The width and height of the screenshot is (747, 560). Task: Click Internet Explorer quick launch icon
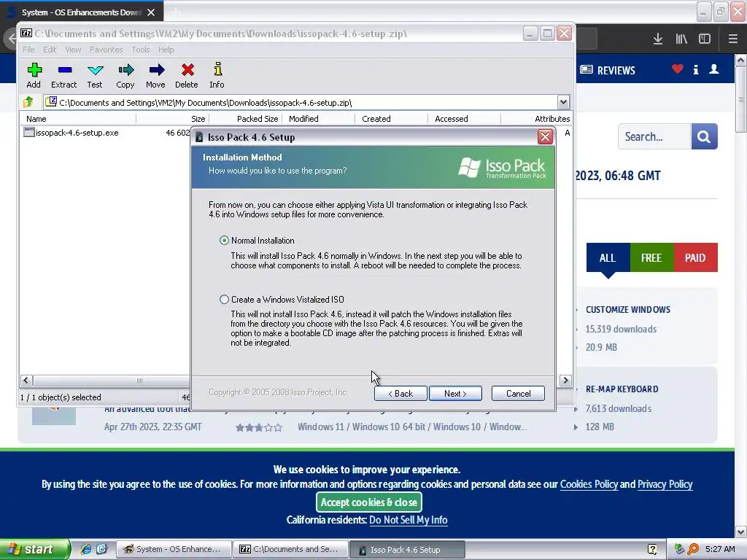86,549
